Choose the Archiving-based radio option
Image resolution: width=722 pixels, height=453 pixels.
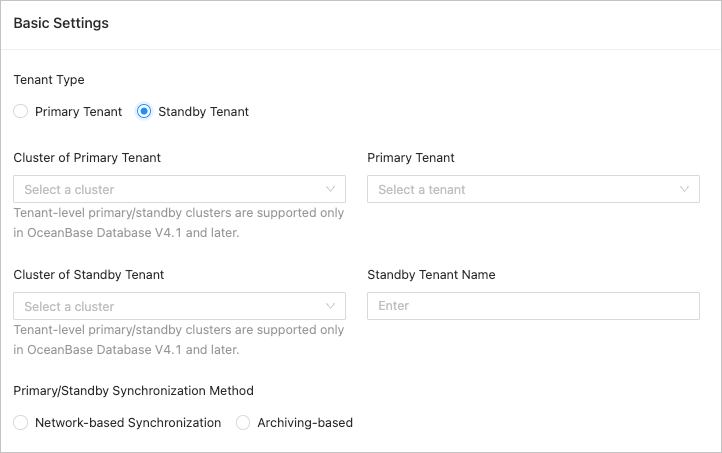243,423
